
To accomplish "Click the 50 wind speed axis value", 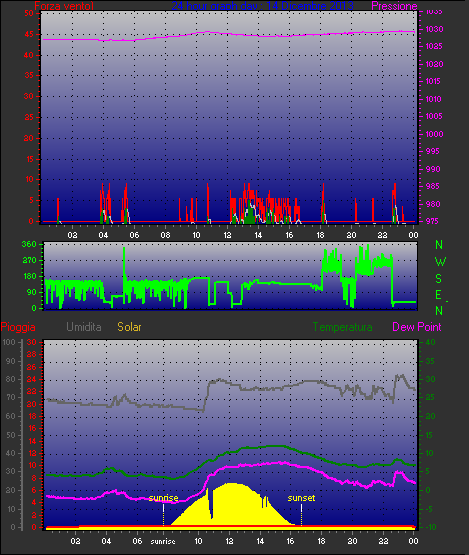I will click(29, 13).
